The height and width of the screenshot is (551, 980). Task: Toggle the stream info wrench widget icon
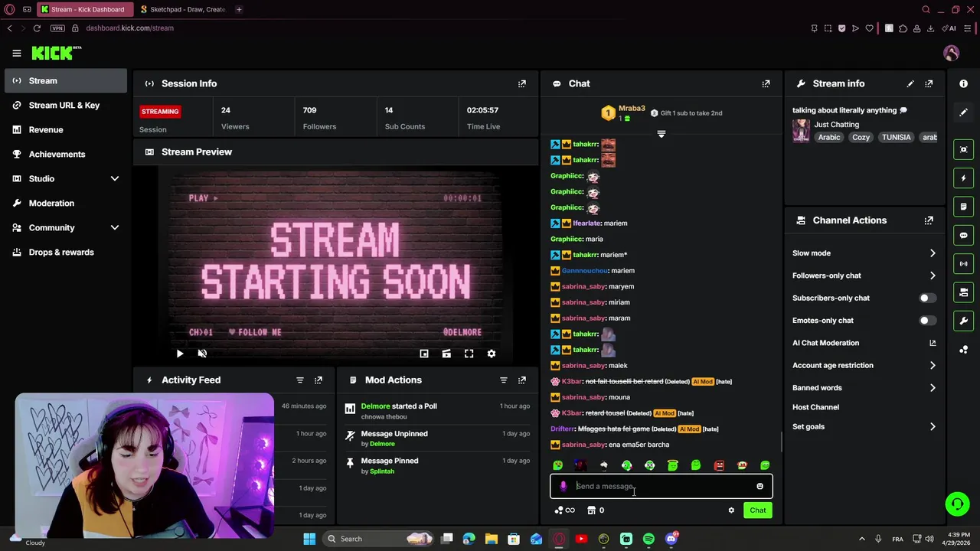pos(964,321)
